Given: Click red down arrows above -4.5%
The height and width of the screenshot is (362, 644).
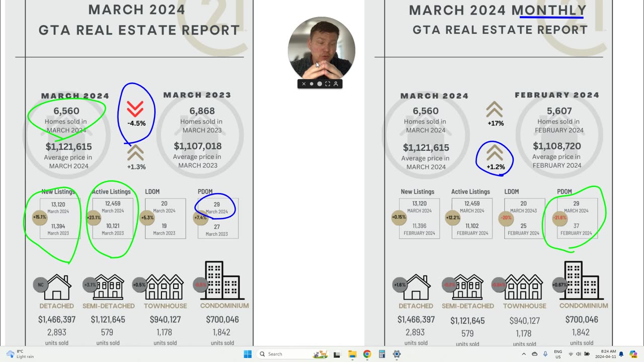Looking at the screenshot, I should click(135, 109).
